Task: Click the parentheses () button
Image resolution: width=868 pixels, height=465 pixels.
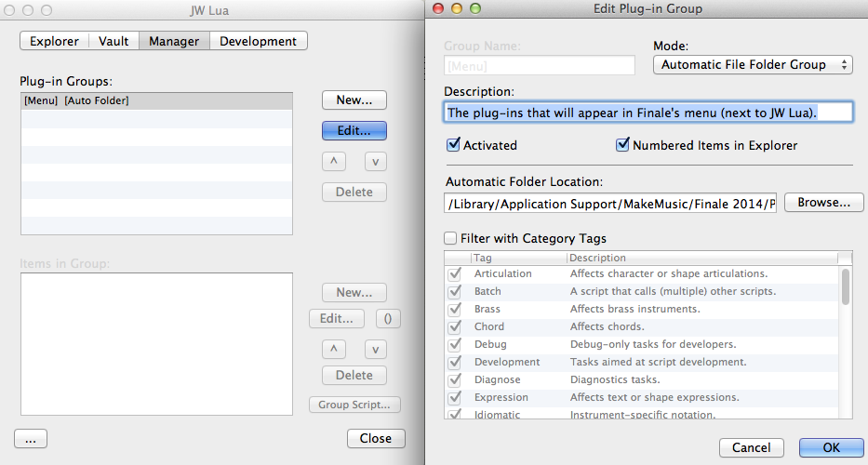Action: [x=388, y=318]
